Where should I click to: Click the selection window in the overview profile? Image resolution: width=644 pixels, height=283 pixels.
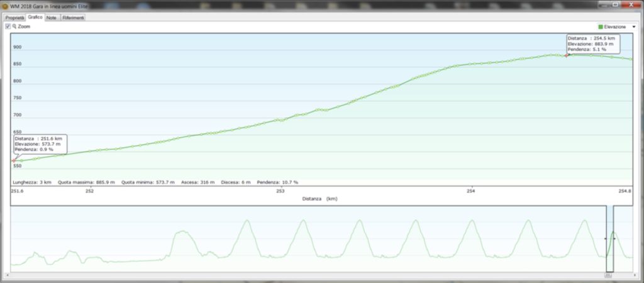pos(610,238)
